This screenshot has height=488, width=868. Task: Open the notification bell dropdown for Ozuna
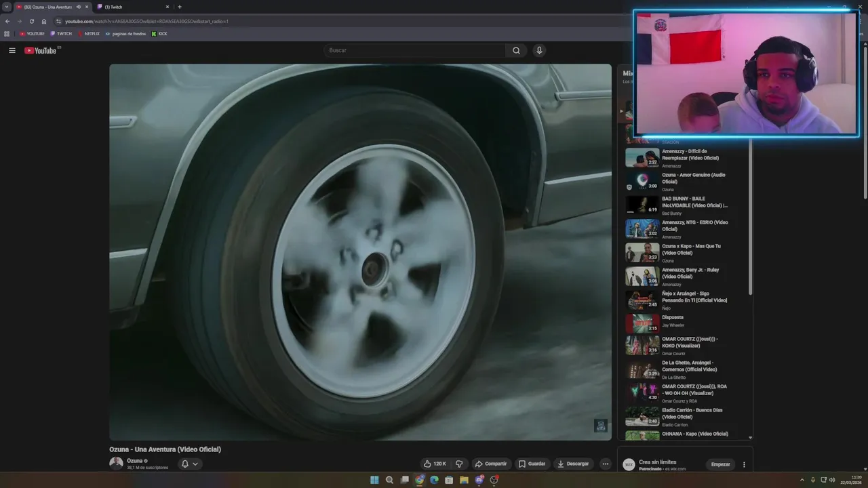190,464
